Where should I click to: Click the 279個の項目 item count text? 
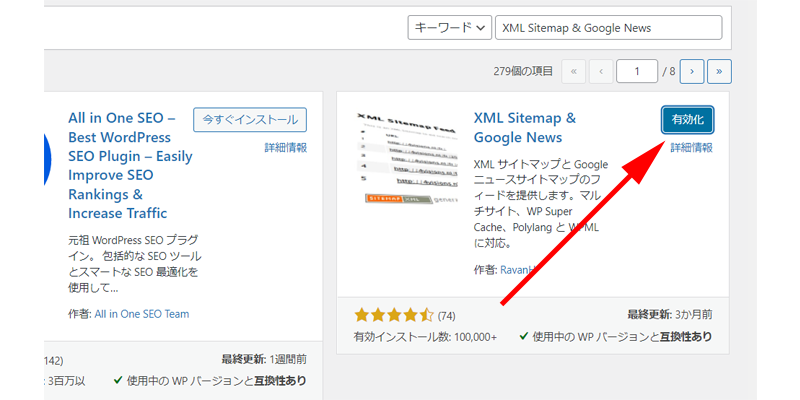click(x=523, y=71)
